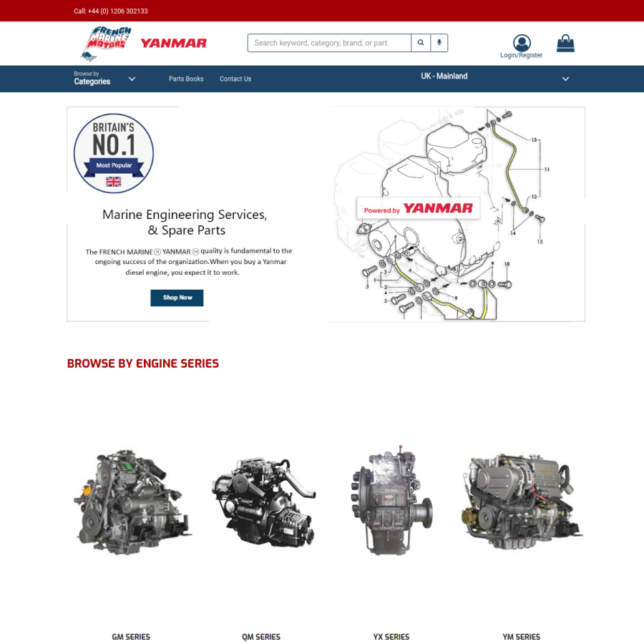Open the QM Series engine image
The image size is (644, 644).
263,502
